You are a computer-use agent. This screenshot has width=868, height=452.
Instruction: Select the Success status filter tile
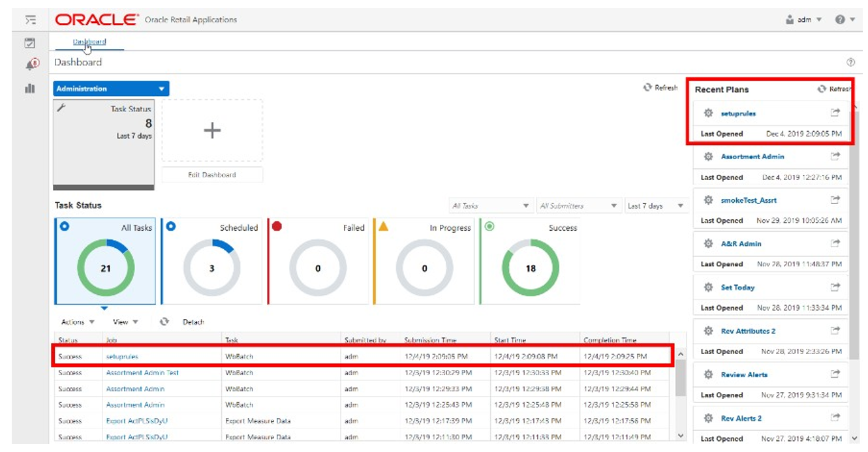click(x=530, y=261)
